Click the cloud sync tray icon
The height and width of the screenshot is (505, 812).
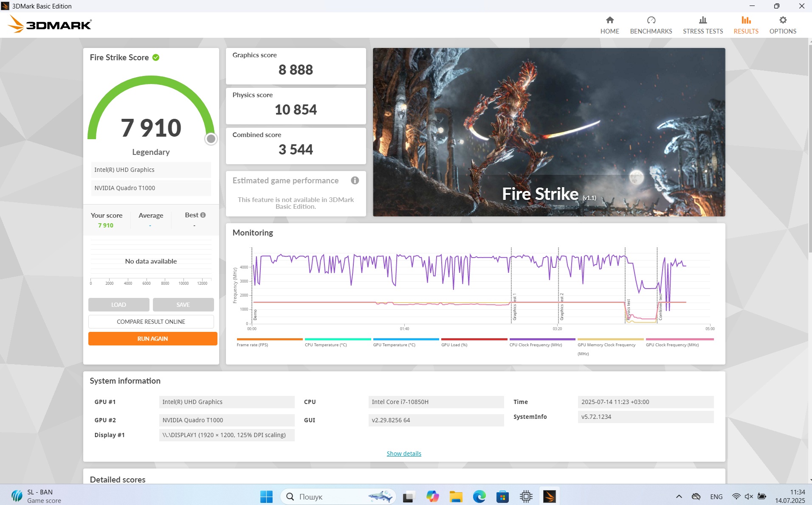696,497
